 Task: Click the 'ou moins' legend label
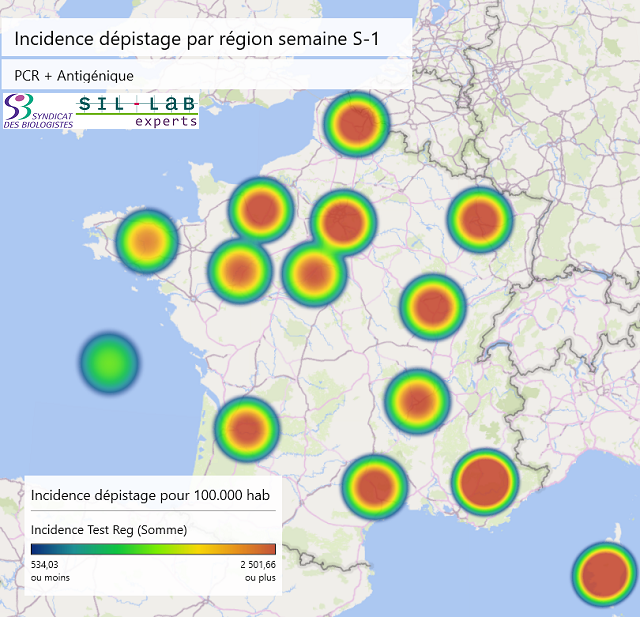(x=50, y=578)
